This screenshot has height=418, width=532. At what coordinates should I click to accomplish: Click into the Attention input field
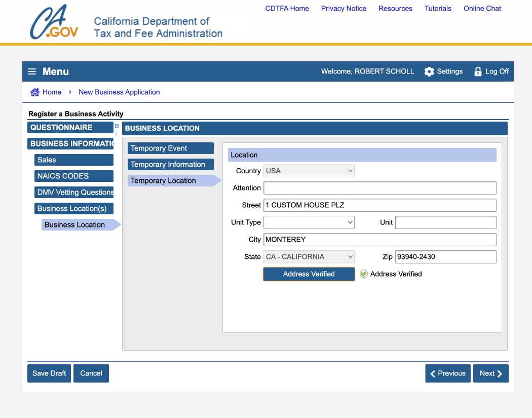(379, 188)
